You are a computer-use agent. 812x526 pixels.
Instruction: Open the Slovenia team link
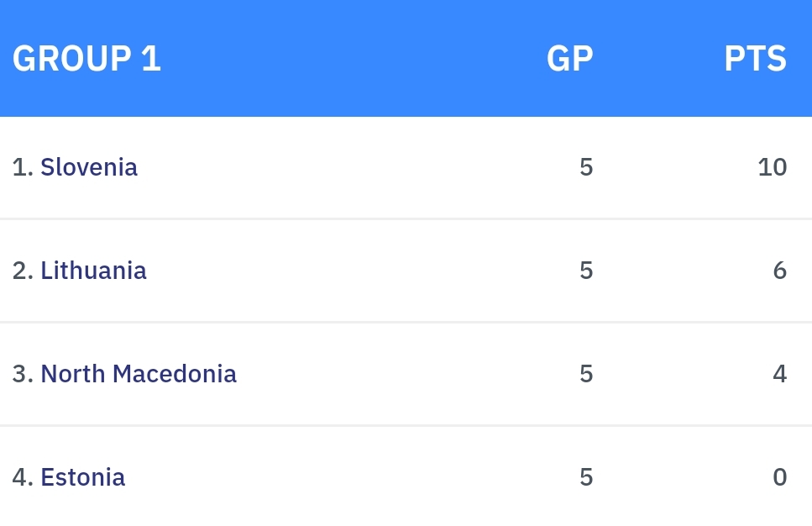pos(89,167)
